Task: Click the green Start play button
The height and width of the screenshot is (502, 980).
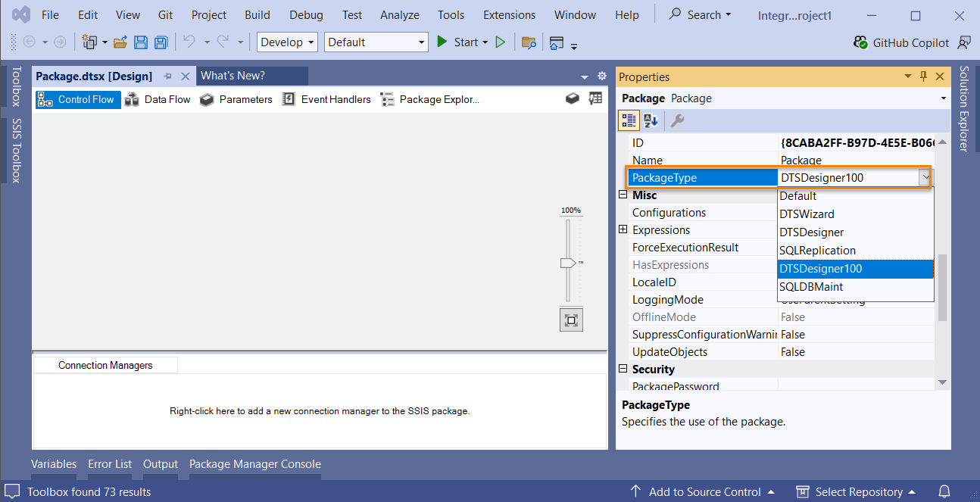Action: click(x=442, y=42)
